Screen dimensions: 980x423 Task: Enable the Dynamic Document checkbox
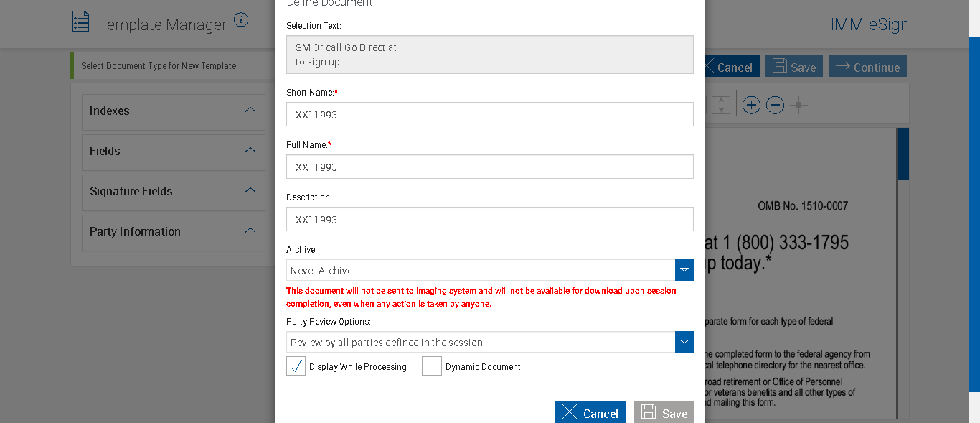coord(432,366)
